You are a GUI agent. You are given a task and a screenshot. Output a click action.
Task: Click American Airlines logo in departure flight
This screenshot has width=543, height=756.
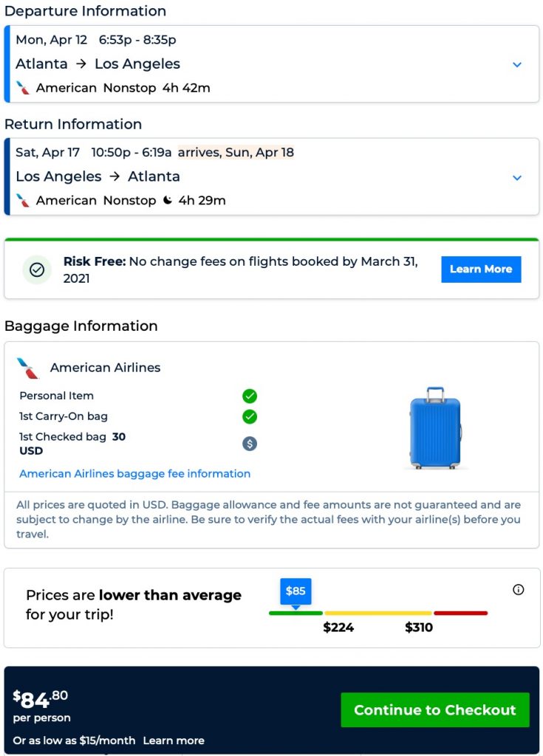pyautogui.click(x=23, y=88)
